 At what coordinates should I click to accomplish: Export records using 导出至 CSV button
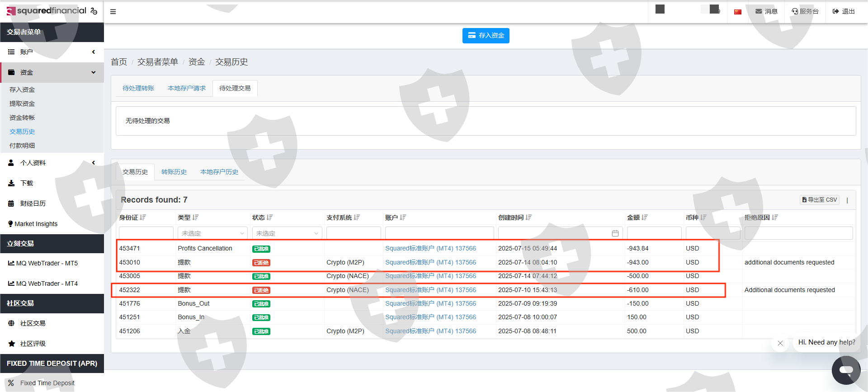[819, 200]
